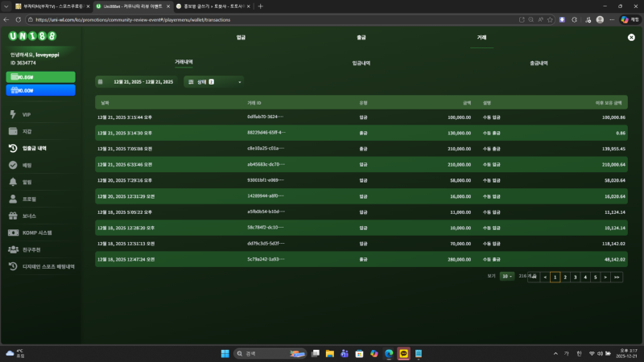Close the wallet panel with X
This screenshot has width=644, height=362.
631,37
